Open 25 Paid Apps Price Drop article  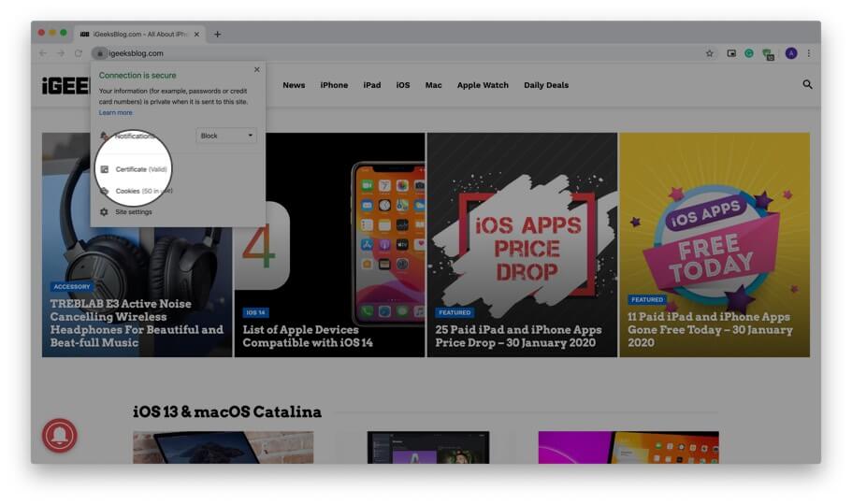point(518,337)
